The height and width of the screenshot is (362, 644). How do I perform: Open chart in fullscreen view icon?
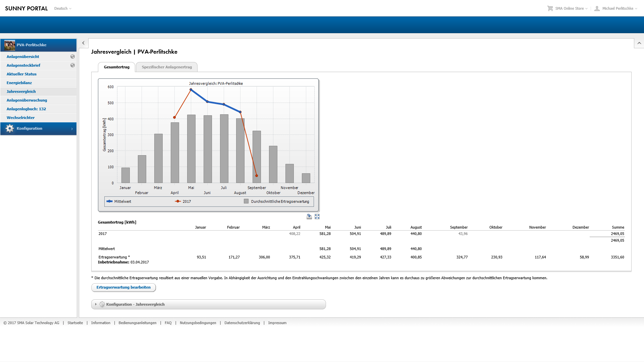tap(317, 217)
